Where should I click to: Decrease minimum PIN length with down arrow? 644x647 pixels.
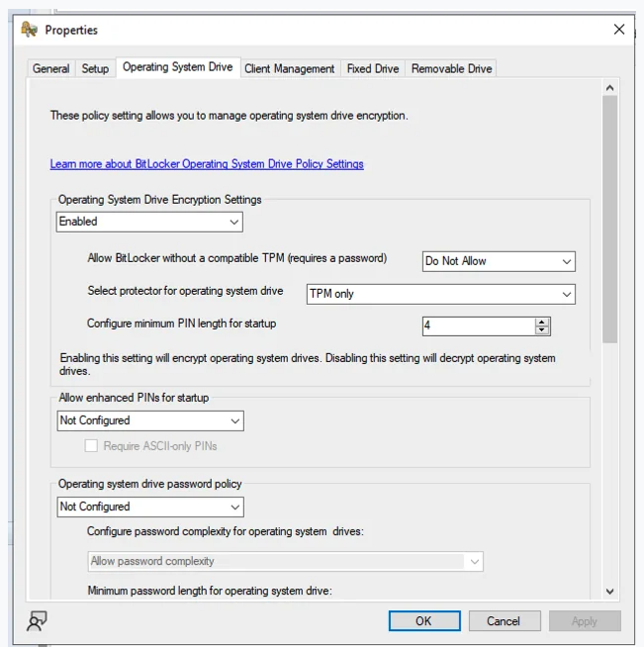pyautogui.click(x=542, y=330)
